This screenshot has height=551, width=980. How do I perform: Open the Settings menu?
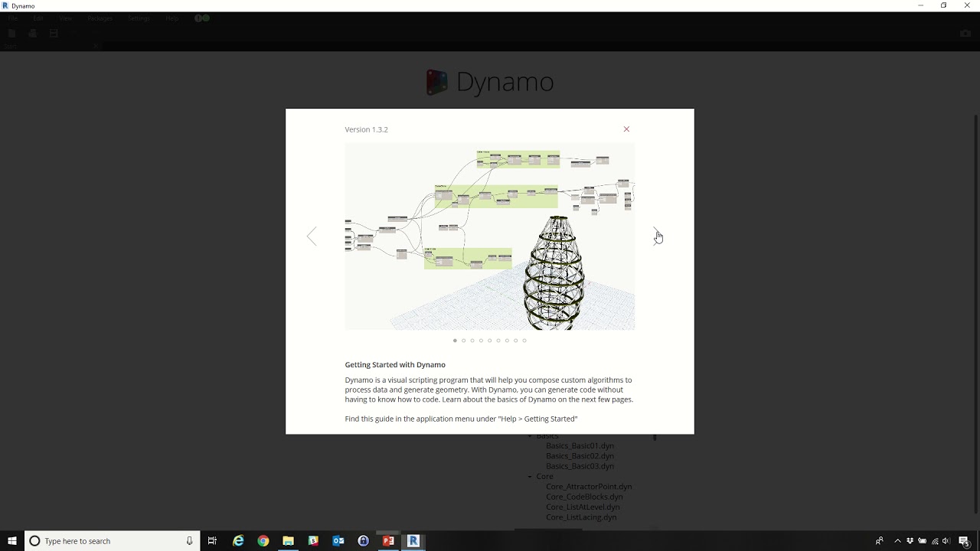(x=139, y=18)
